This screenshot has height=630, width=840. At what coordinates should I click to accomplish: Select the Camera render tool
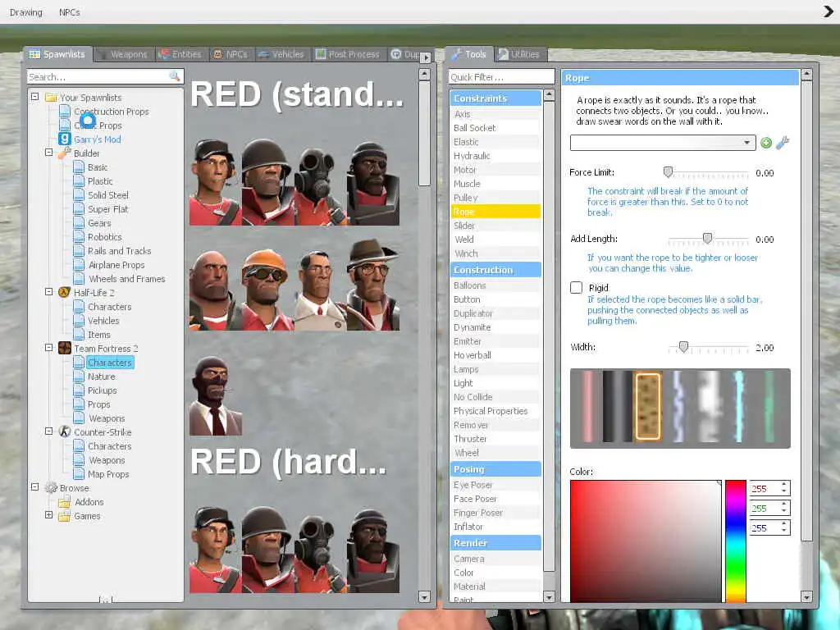tap(495, 559)
